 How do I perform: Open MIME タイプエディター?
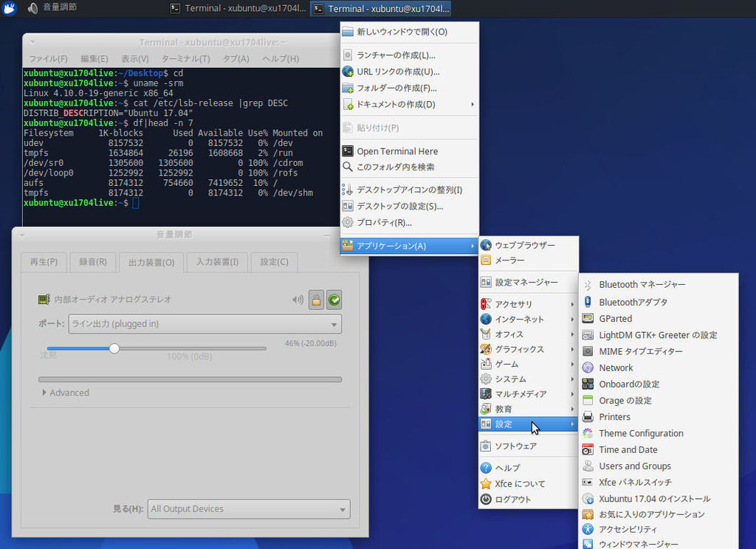(x=658, y=351)
